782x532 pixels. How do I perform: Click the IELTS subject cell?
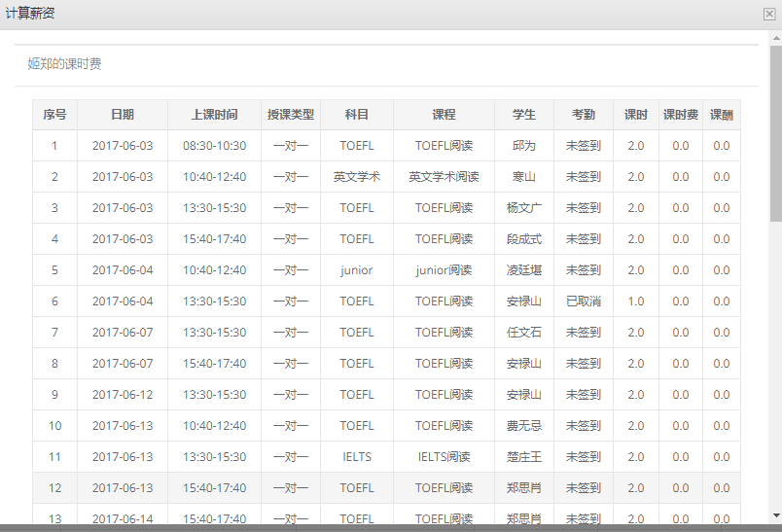(x=357, y=457)
